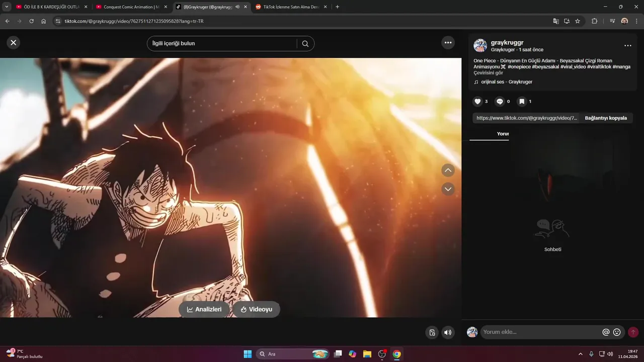Save the video with the bookmark icon
Image resolution: width=644 pixels, height=362 pixels.
[522, 102]
